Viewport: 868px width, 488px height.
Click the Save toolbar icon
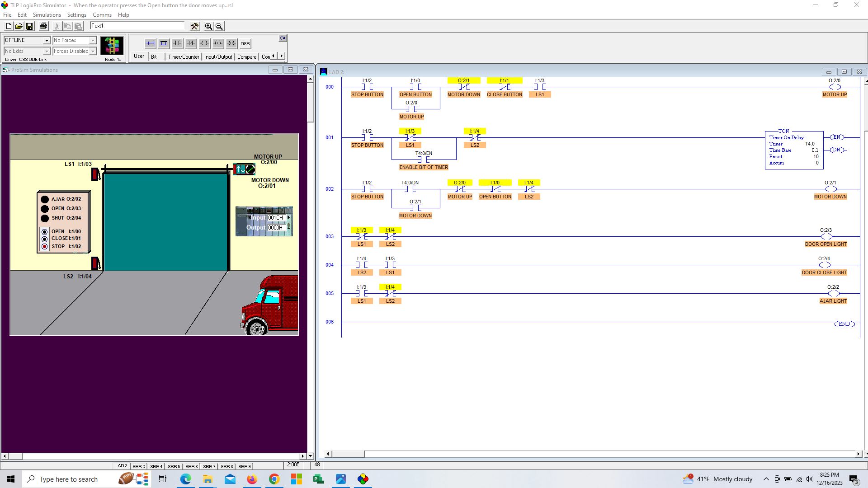30,26
